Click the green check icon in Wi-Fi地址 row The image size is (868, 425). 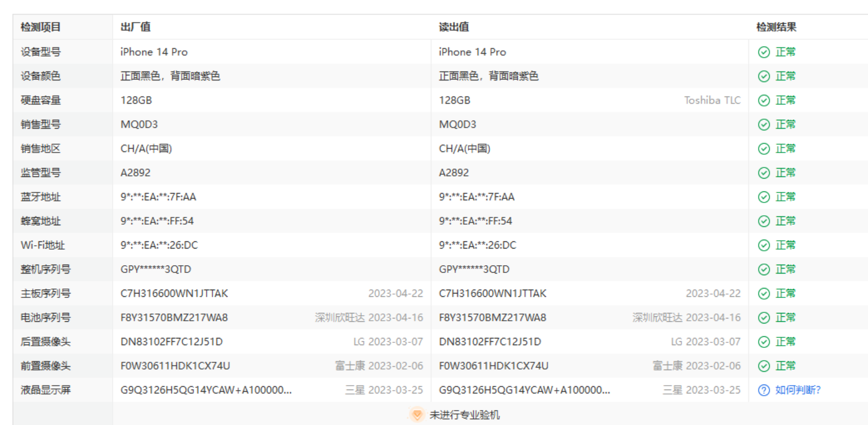tap(764, 245)
